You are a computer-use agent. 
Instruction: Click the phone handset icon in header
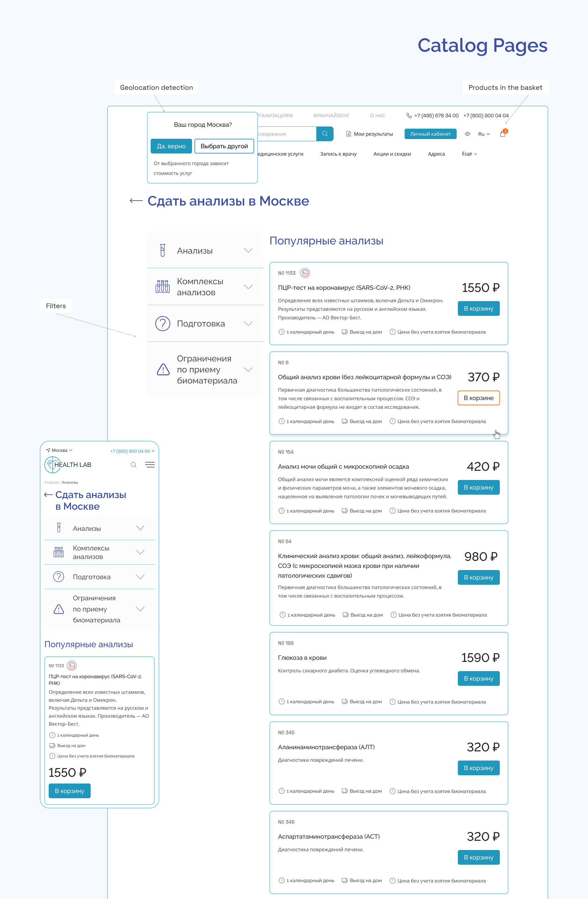[x=409, y=115]
